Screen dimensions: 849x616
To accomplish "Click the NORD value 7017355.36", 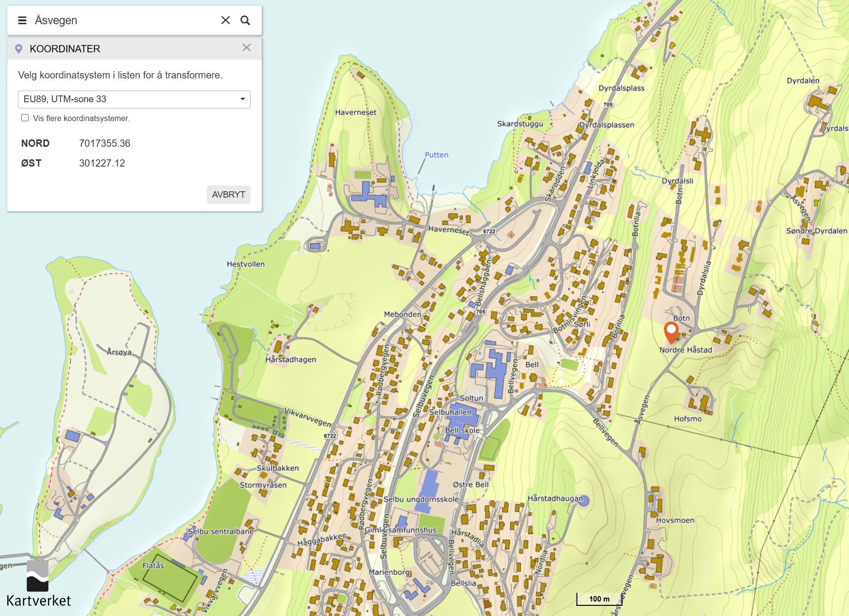I will pos(105,143).
